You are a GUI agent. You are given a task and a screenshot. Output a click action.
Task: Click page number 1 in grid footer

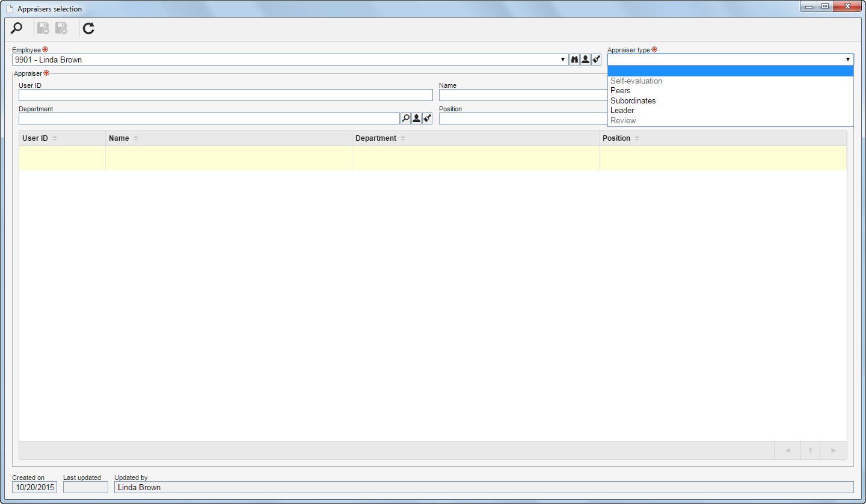(x=810, y=450)
